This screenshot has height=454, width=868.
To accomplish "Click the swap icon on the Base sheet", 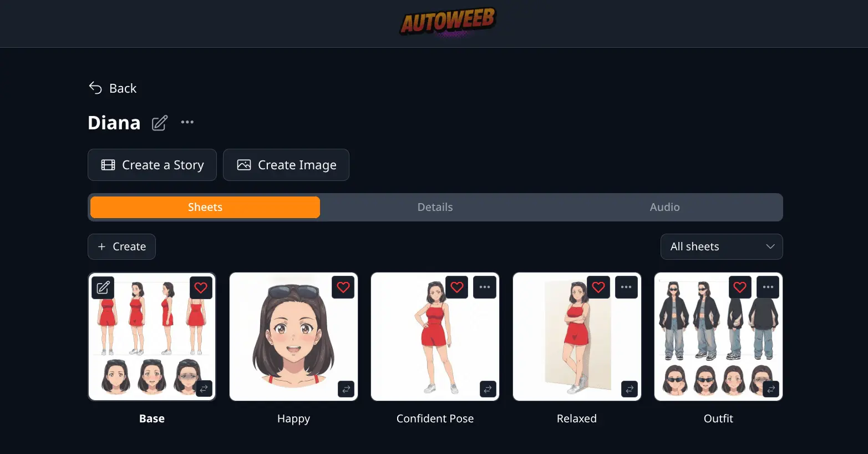I will click(x=204, y=389).
